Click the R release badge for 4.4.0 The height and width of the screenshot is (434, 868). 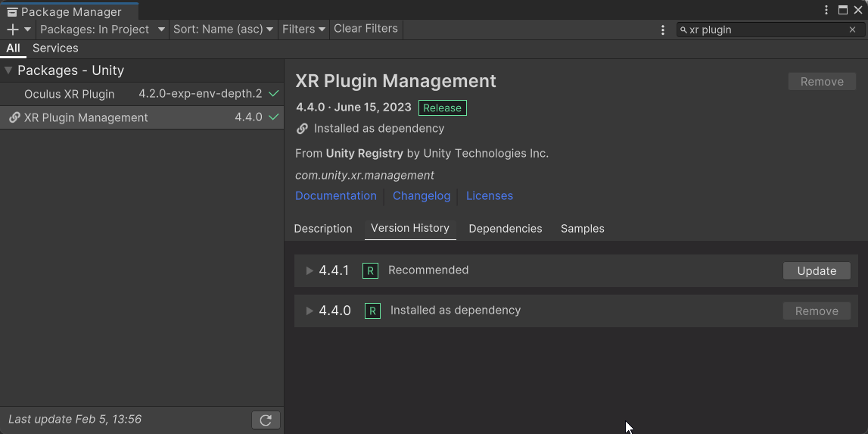[372, 311]
